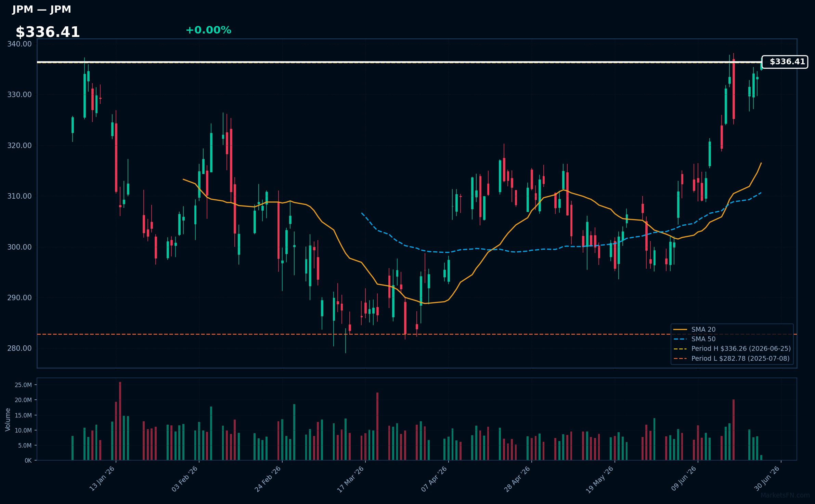This screenshot has height=504, width=815.
Task: Click the 15.0M volume axis label
Action: point(23,415)
